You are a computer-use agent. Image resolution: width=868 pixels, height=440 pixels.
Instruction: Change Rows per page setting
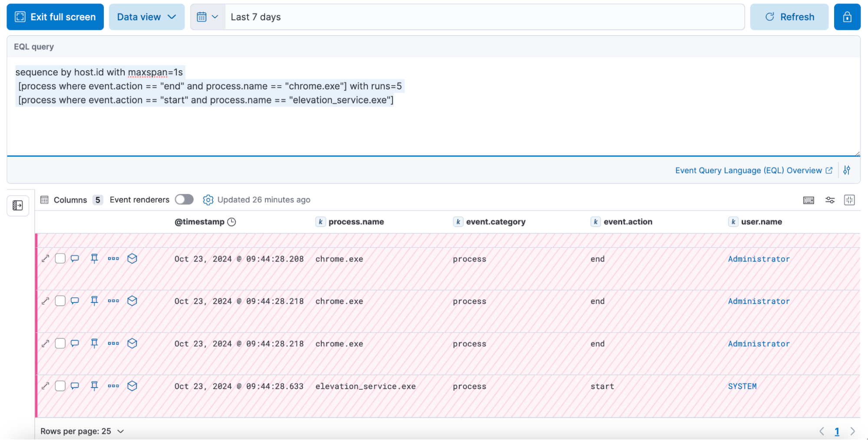82,431
